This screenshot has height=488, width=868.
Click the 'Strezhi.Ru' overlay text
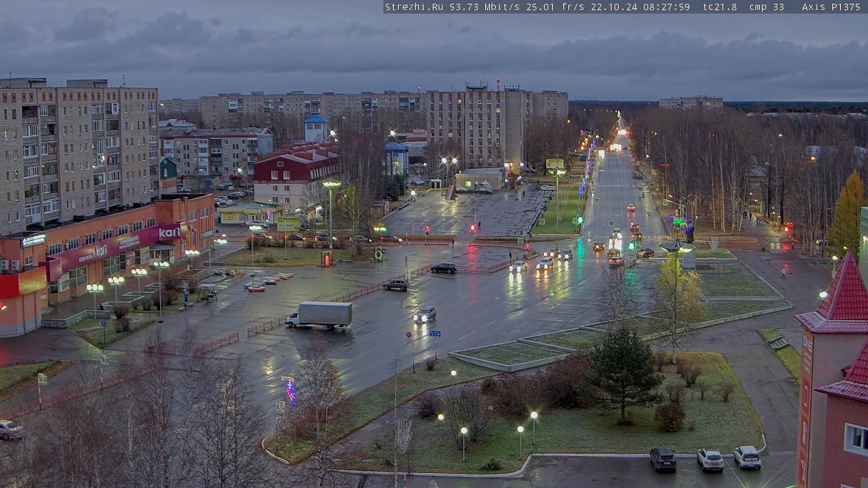point(414,7)
